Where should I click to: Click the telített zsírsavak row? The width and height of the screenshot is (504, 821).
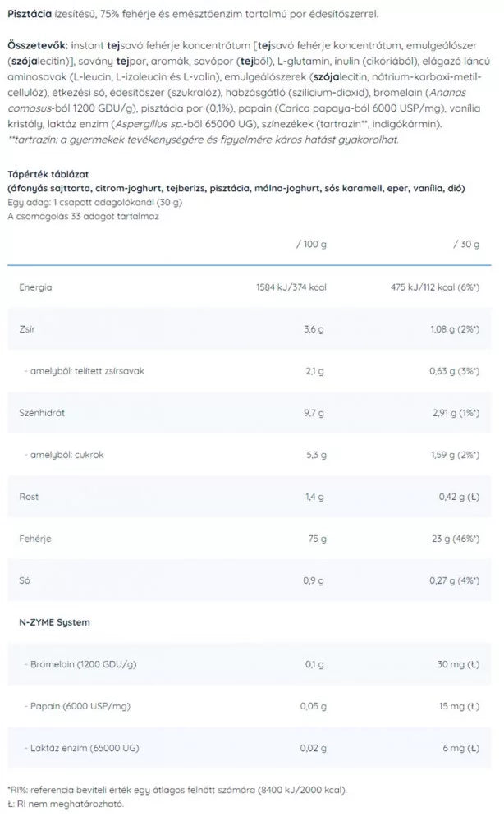(249, 371)
